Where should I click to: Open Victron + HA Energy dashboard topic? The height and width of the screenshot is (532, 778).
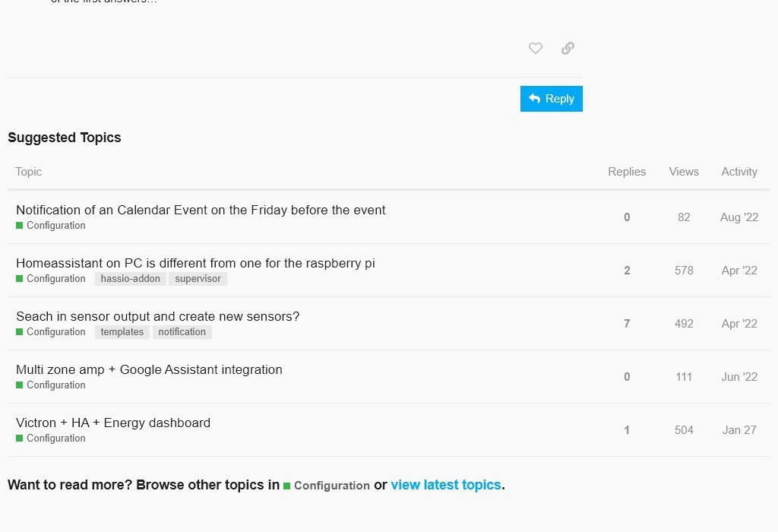[113, 423]
